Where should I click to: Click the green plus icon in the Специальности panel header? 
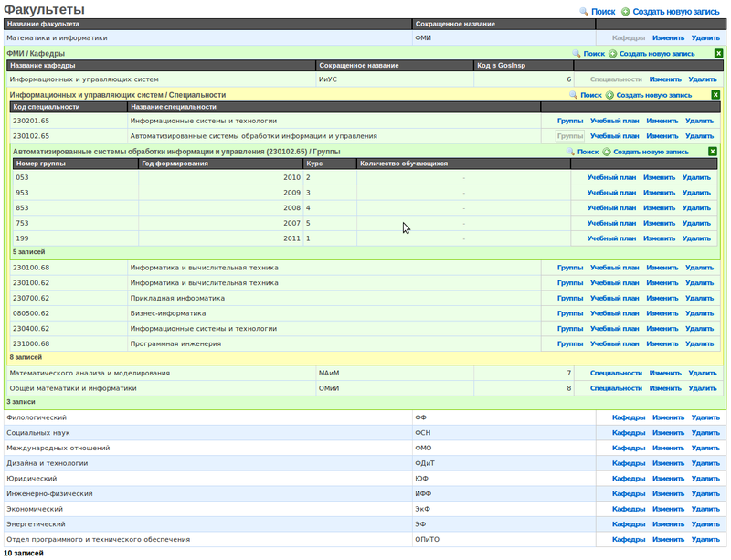click(609, 95)
